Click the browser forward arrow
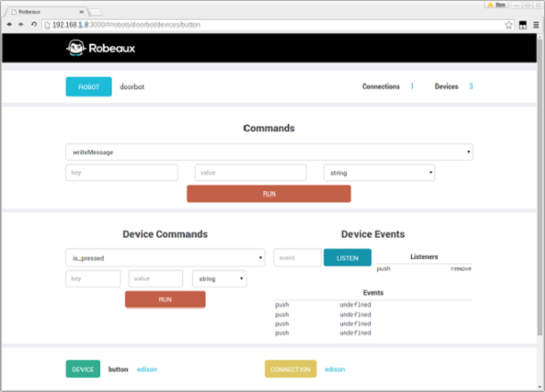The width and height of the screenshot is (545, 392). (x=21, y=24)
